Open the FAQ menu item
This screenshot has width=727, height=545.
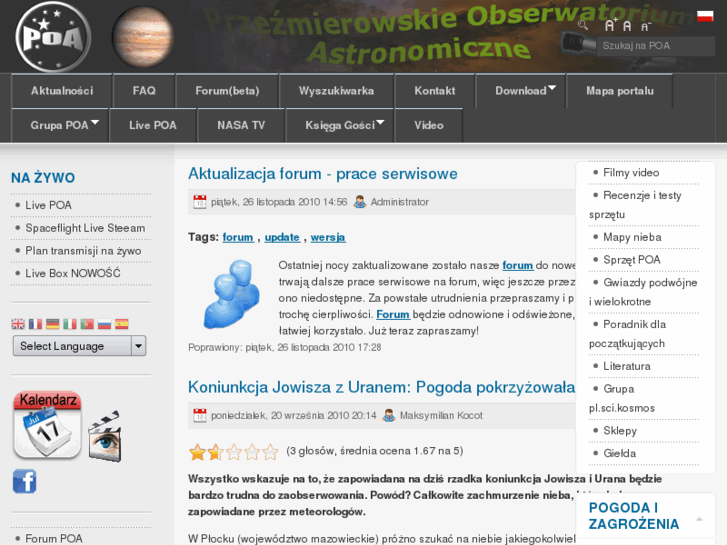click(x=144, y=91)
